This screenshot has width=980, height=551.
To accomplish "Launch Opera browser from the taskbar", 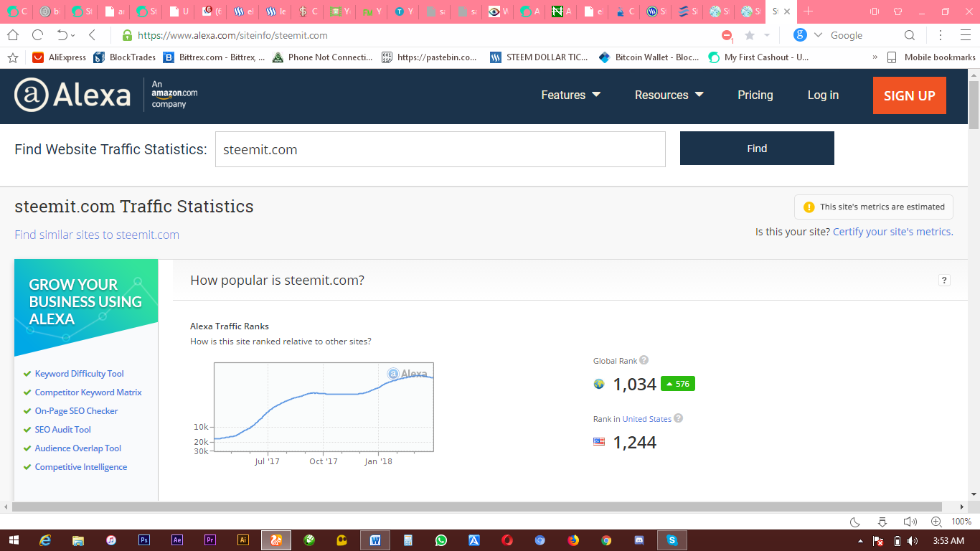I will point(507,540).
